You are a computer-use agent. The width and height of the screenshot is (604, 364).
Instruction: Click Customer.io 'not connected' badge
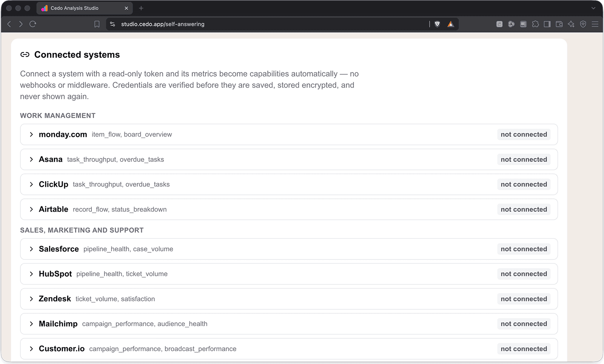click(524, 349)
